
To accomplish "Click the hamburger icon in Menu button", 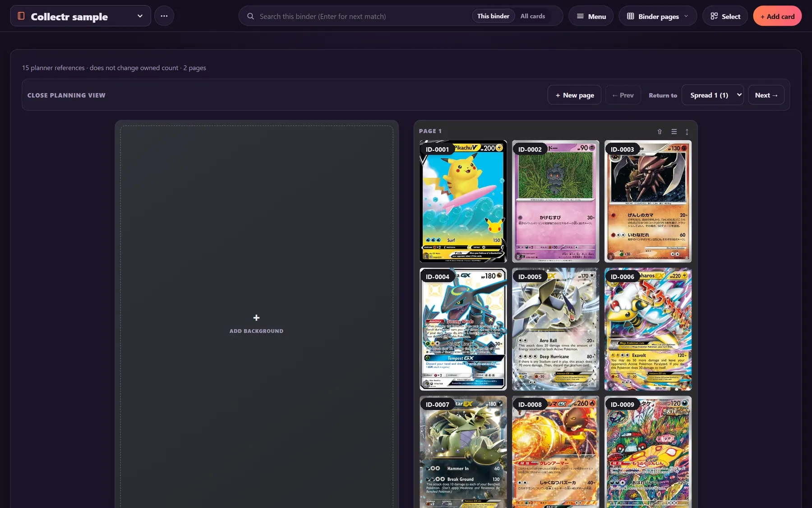I will (x=580, y=16).
